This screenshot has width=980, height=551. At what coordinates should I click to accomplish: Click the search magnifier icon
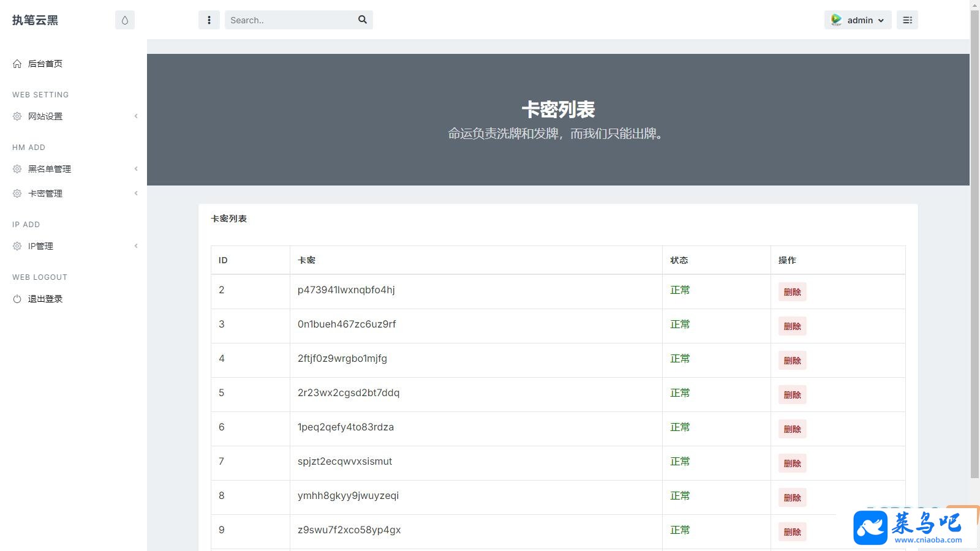363,20
